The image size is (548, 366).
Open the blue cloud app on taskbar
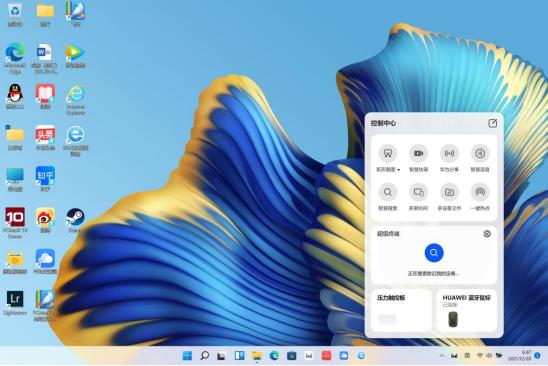pyautogui.click(x=344, y=356)
